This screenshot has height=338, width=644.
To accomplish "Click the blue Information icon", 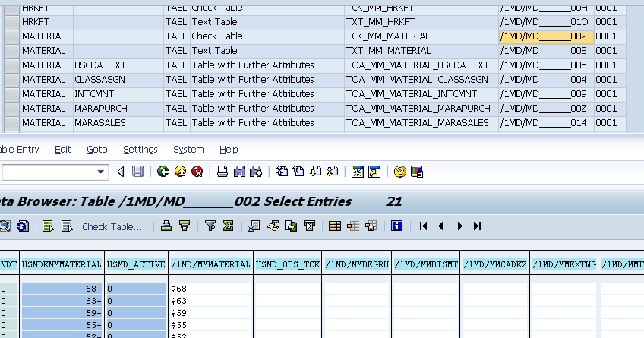I will click(x=396, y=226).
